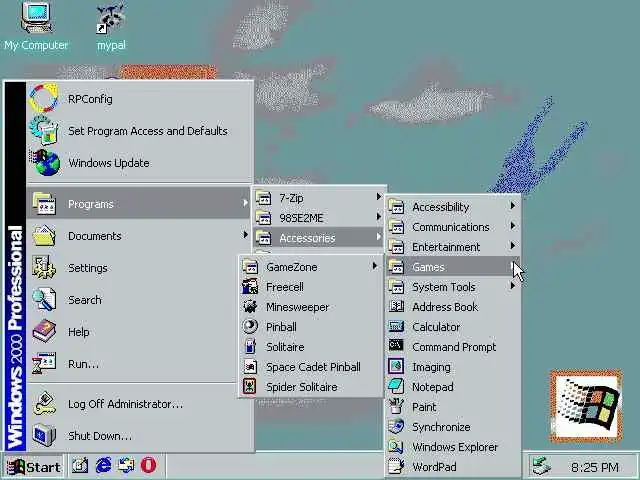Screen dimensions: 640x480
Task: Click the "Calculator" label
Action: 436,327
